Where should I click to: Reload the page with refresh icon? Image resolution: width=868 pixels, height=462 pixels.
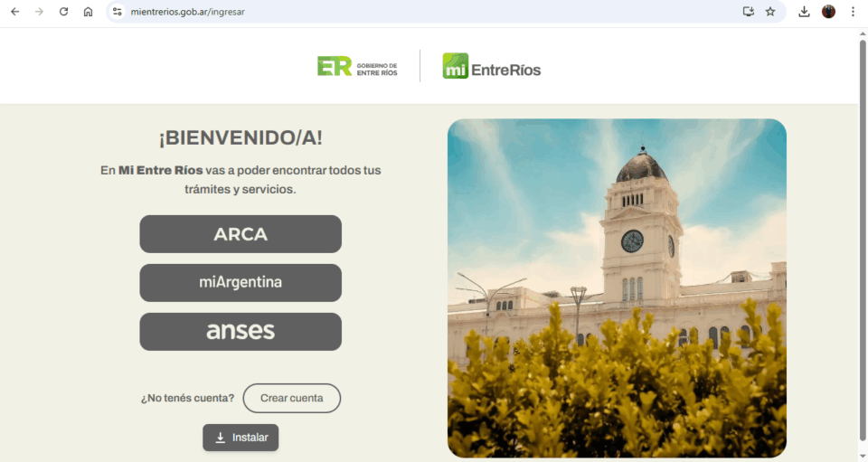point(63,12)
